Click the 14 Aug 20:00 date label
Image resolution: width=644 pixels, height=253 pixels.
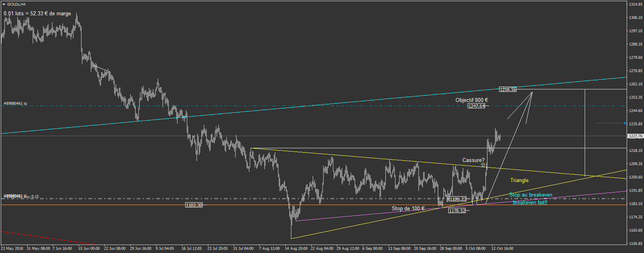[x=296, y=249]
